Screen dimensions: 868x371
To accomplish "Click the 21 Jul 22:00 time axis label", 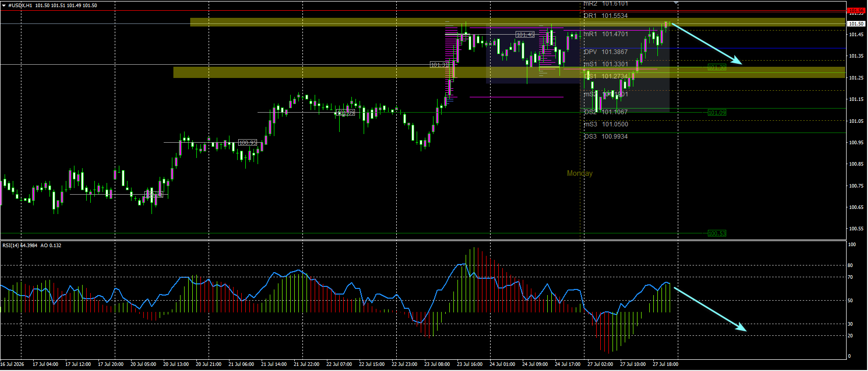I will tap(307, 364).
